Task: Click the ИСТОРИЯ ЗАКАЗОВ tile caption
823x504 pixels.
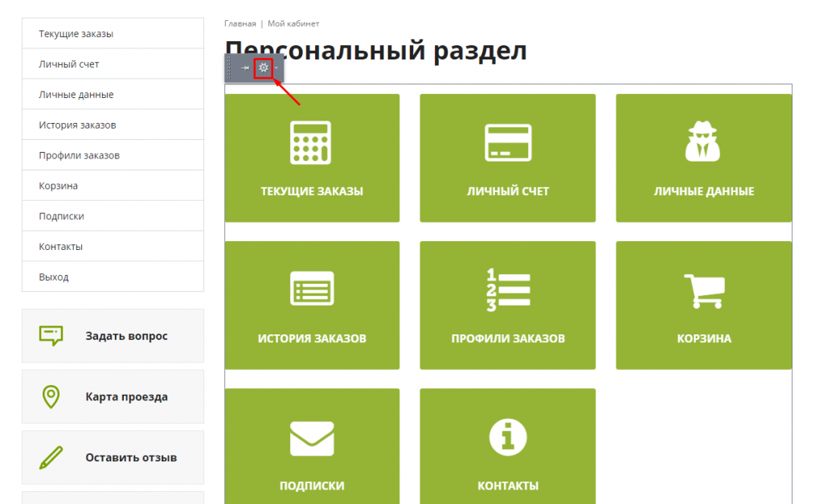Action: pos(312,338)
